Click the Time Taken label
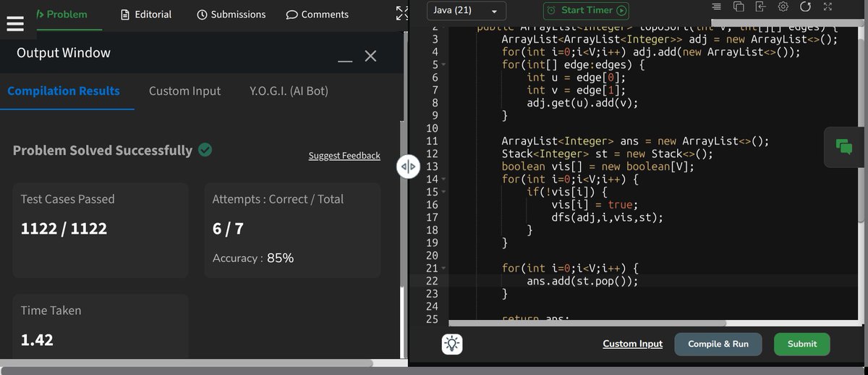Viewport: 868px width, 375px height. pyautogui.click(x=51, y=311)
